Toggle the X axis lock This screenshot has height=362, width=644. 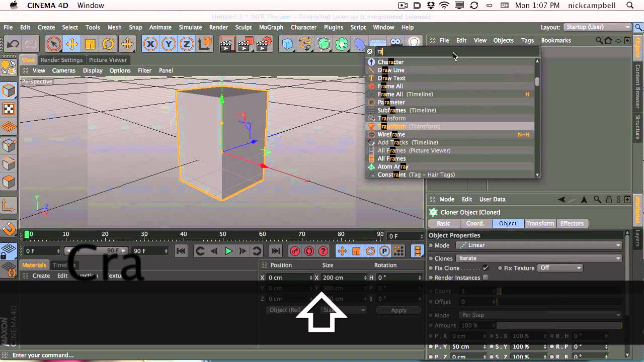150,44
